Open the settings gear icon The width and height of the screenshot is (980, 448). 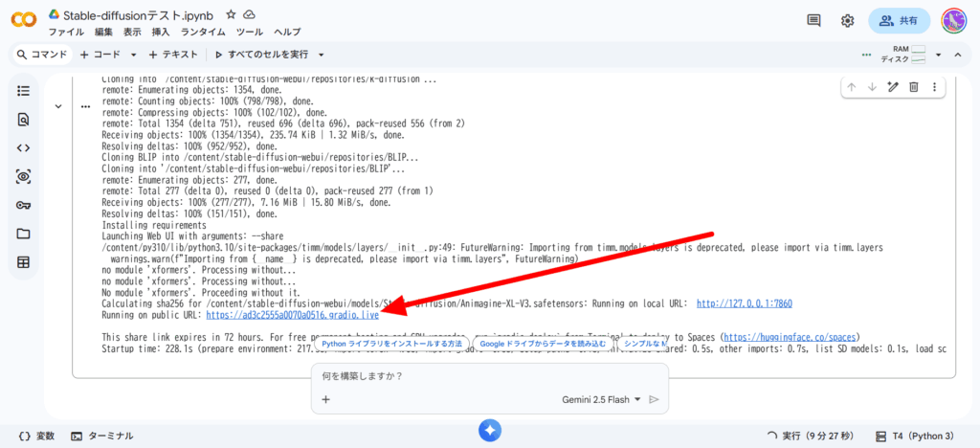847,20
